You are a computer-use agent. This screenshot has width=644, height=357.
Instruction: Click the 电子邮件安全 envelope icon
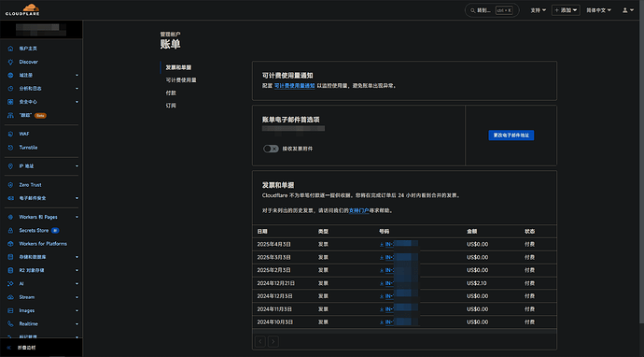point(10,198)
